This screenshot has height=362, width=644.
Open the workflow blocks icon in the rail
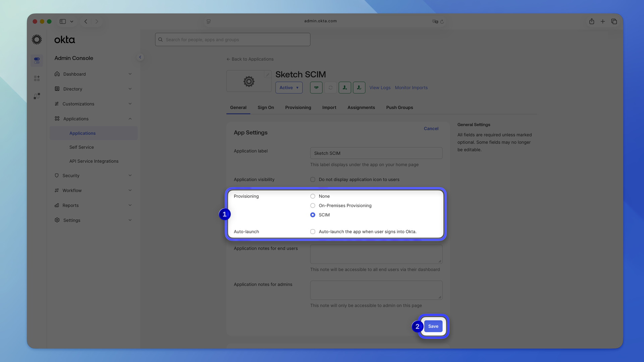point(37,96)
